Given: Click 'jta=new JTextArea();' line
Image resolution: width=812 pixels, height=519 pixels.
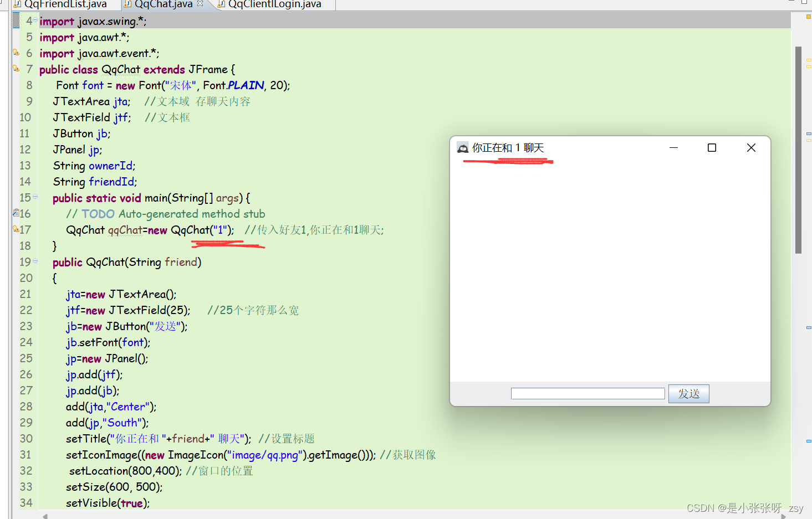Looking at the screenshot, I should click(121, 294).
